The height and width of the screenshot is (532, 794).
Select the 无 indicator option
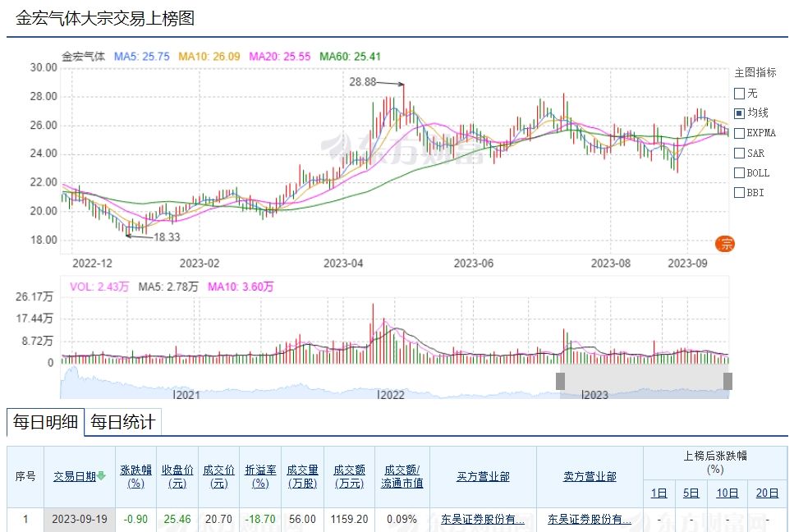pyautogui.click(x=739, y=93)
